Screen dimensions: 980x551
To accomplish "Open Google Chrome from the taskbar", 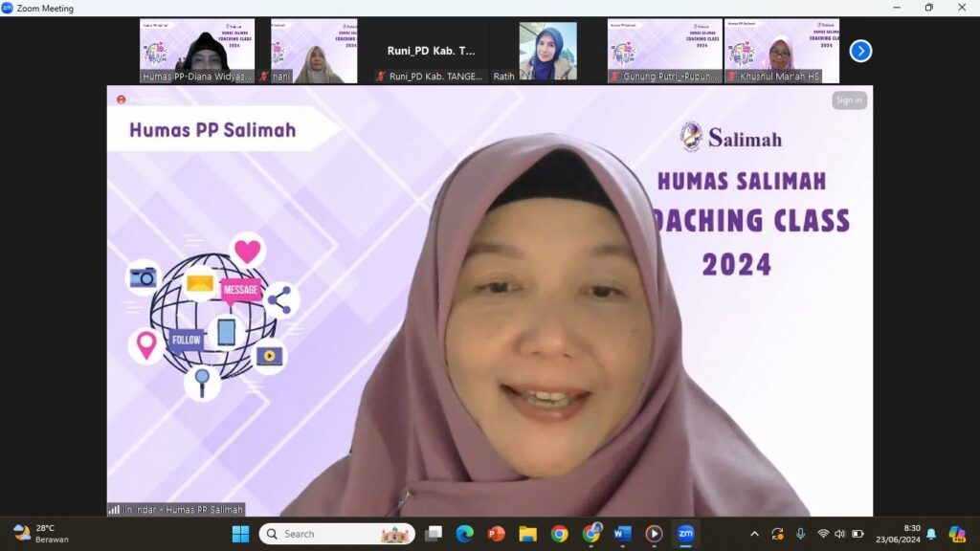I will [x=559, y=534].
